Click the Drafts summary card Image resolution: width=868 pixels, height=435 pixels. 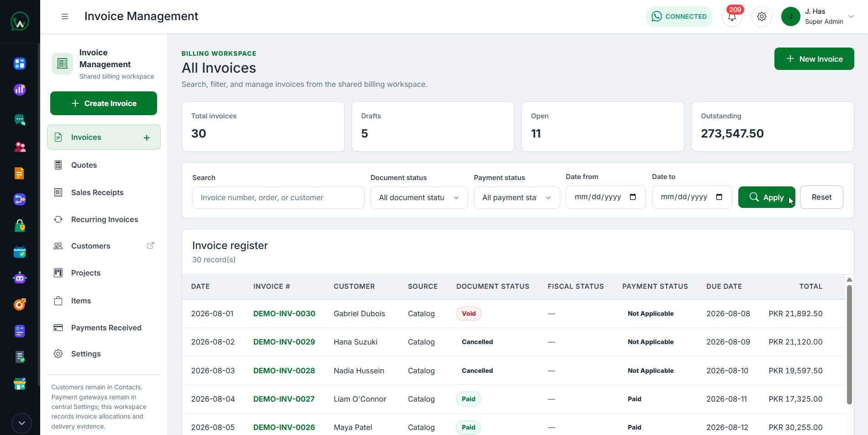433,127
